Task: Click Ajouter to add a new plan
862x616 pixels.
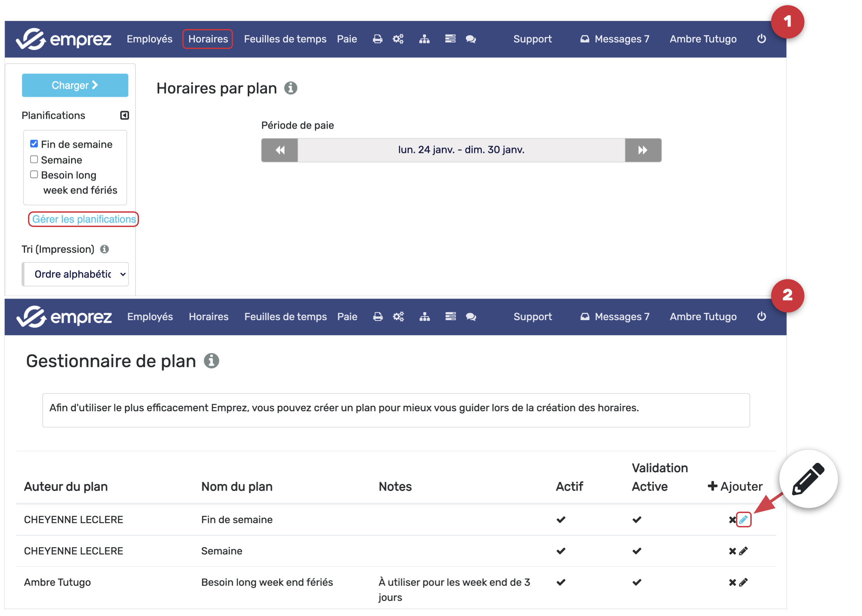Action: pos(735,486)
